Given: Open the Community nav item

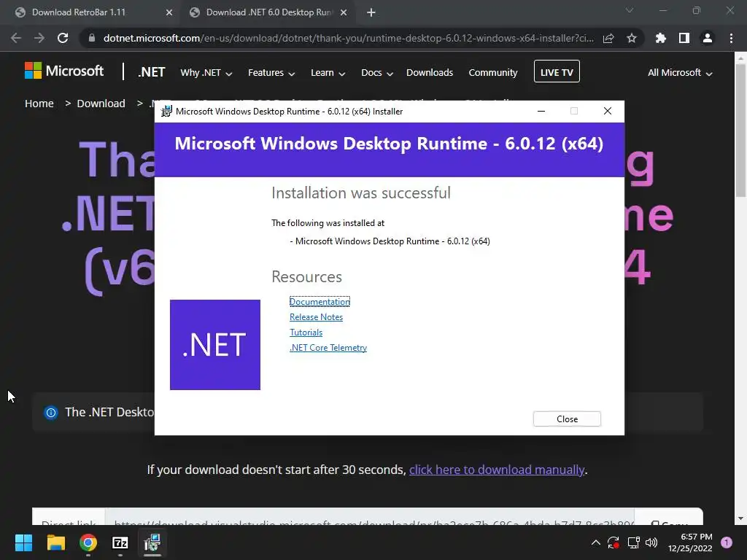Looking at the screenshot, I should [x=492, y=72].
